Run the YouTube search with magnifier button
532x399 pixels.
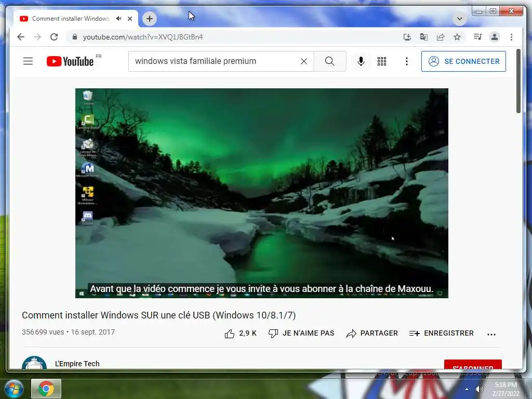[330, 61]
